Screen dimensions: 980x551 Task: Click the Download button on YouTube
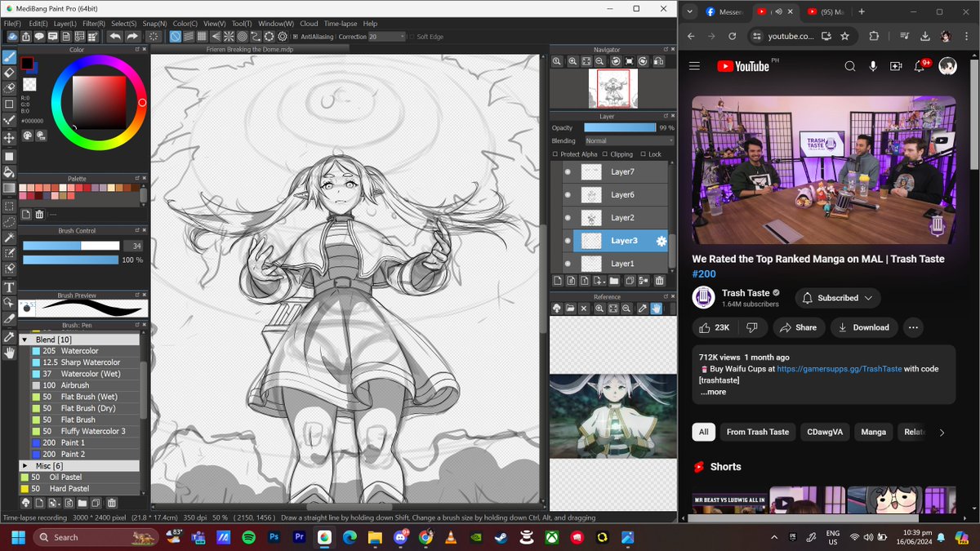point(864,327)
